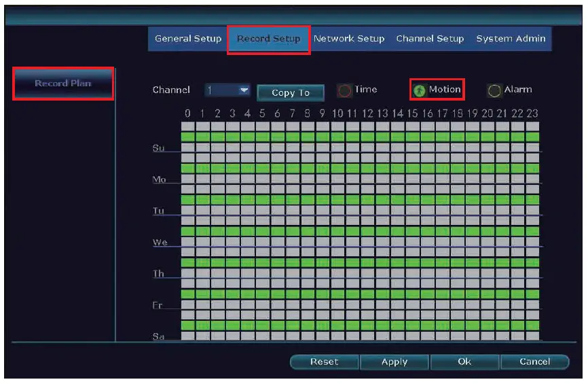
Task: Click the Sa day label
Action: 159,336
